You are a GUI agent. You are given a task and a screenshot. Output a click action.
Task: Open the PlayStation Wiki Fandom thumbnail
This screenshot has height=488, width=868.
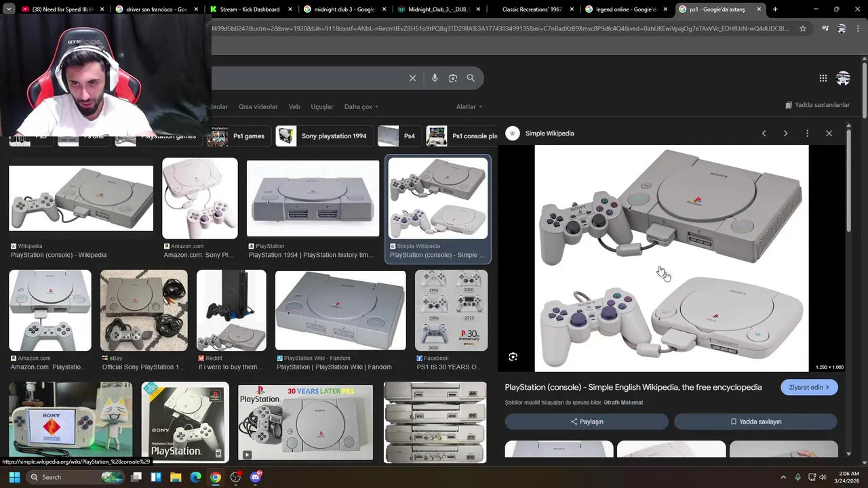pos(340,310)
